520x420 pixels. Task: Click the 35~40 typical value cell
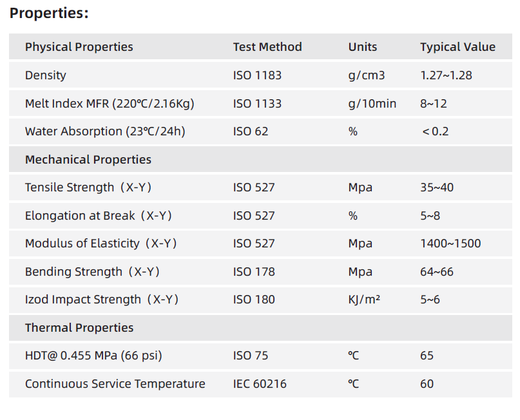click(437, 187)
